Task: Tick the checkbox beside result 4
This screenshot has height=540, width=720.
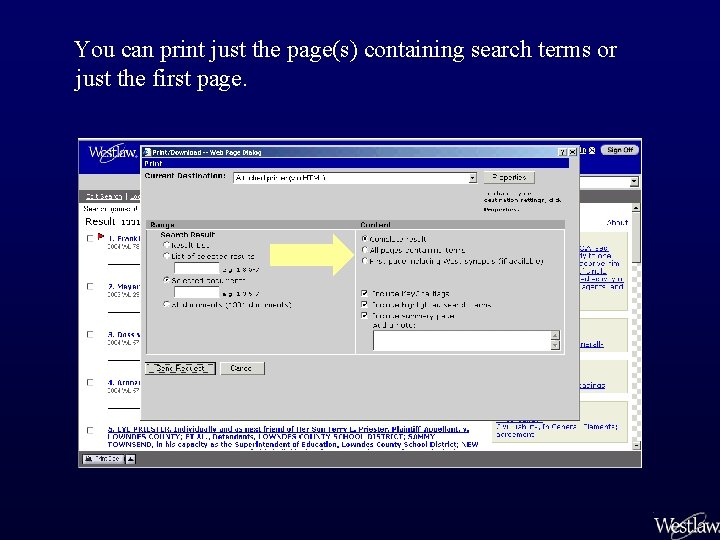Action: (x=90, y=382)
